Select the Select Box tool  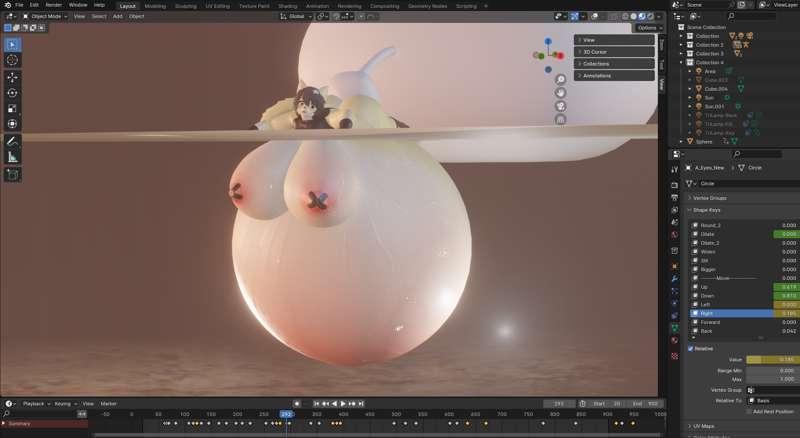[12, 44]
